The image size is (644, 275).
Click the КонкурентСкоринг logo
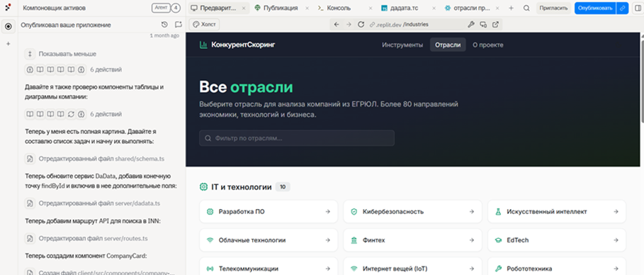click(x=237, y=45)
